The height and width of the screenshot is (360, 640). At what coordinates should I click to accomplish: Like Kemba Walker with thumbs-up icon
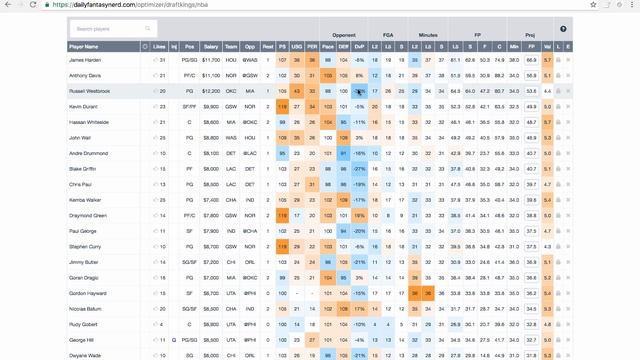pyautogui.click(x=156, y=200)
